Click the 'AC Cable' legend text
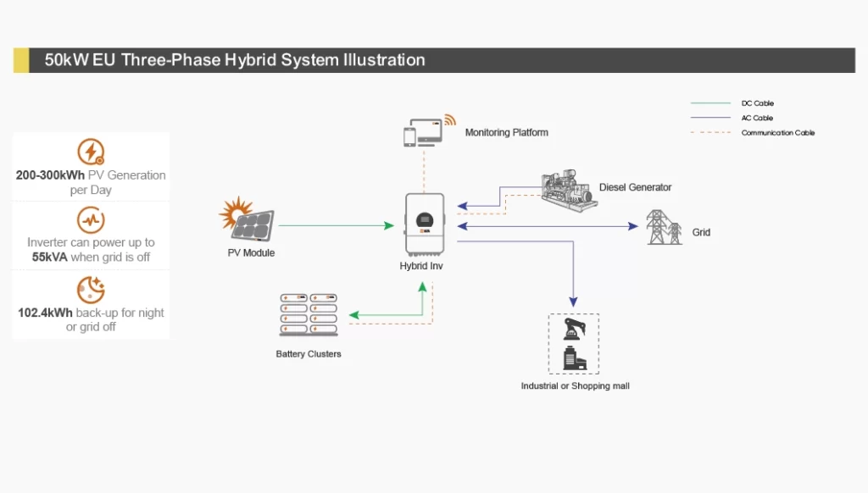 [757, 118]
